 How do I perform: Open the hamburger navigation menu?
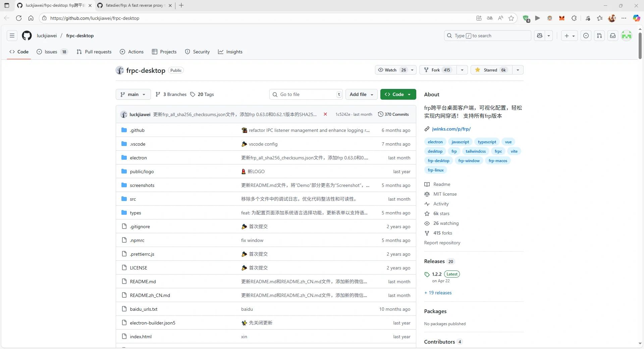[x=12, y=36]
